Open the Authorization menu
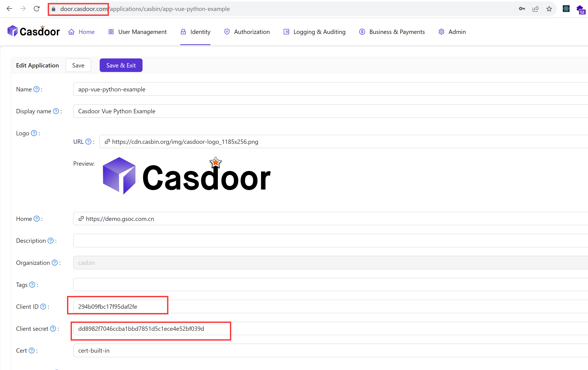This screenshot has height=370, width=588. pyautogui.click(x=247, y=32)
